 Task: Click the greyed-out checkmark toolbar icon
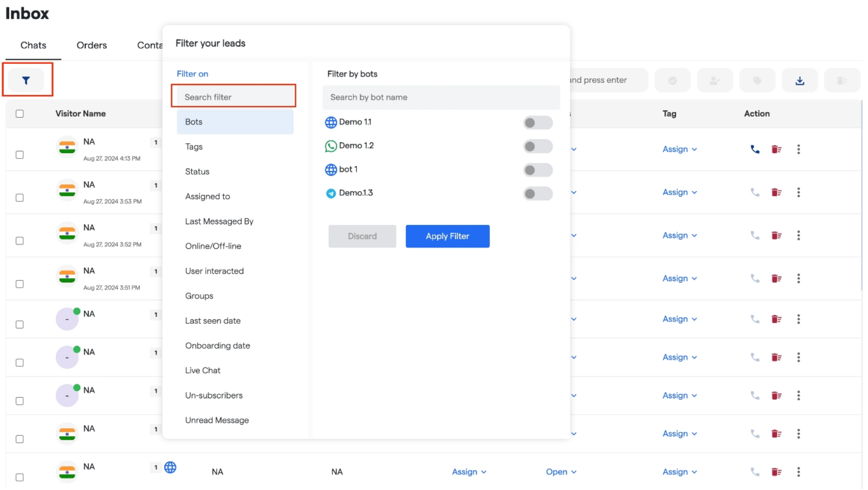[x=672, y=80]
